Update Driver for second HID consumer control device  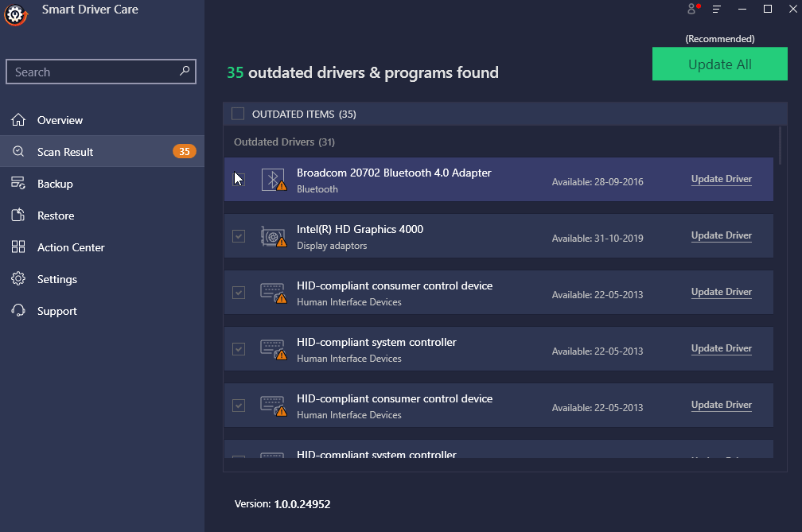pos(721,405)
